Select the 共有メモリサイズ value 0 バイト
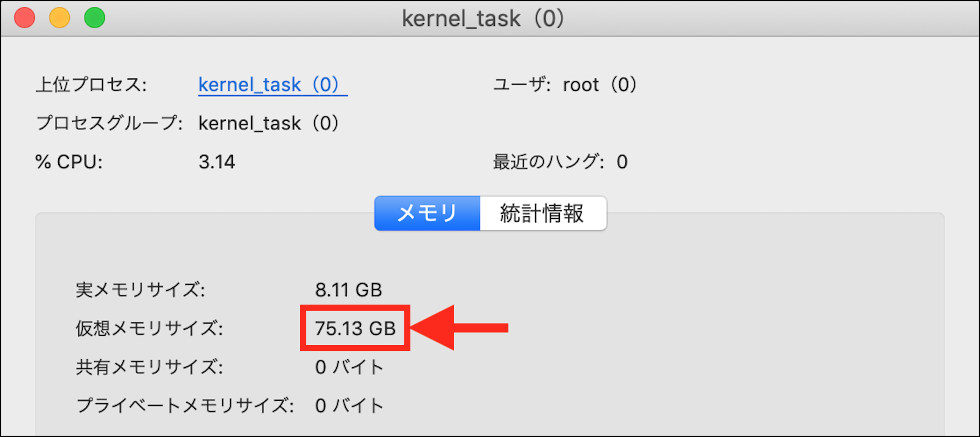The image size is (980, 437). coord(349,367)
